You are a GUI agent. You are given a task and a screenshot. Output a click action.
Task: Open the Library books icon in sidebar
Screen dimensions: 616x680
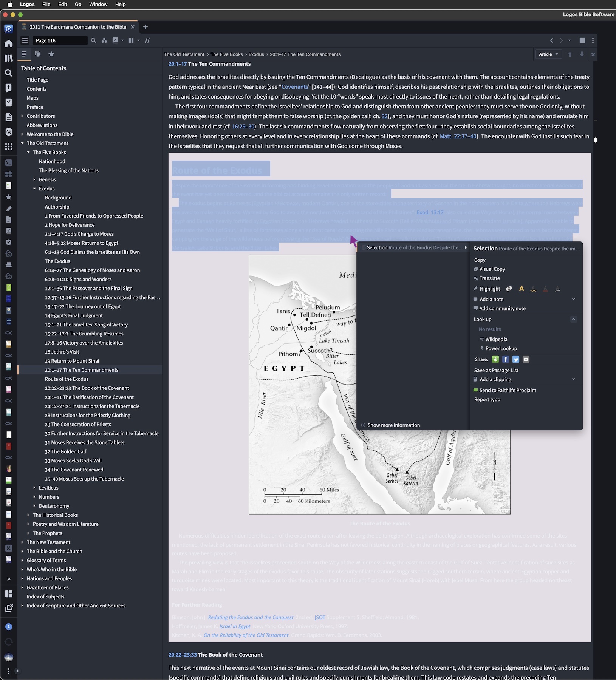[x=8, y=58]
